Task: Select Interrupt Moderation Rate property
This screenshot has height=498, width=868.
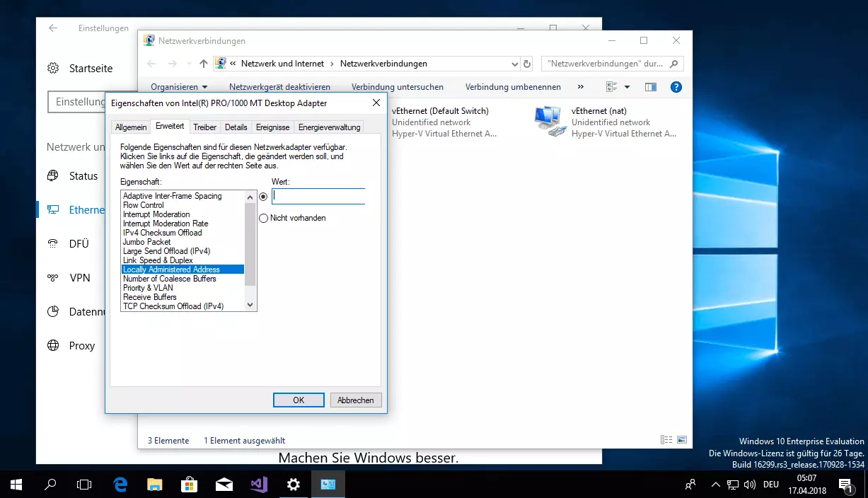Action: (x=183, y=224)
